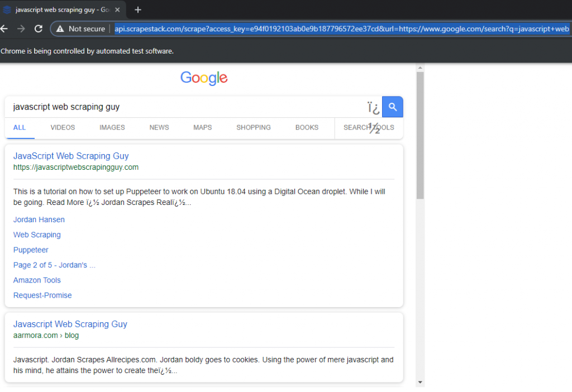Click the Google logo
This screenshot has height=392, width=572.
tap(204, 78)
